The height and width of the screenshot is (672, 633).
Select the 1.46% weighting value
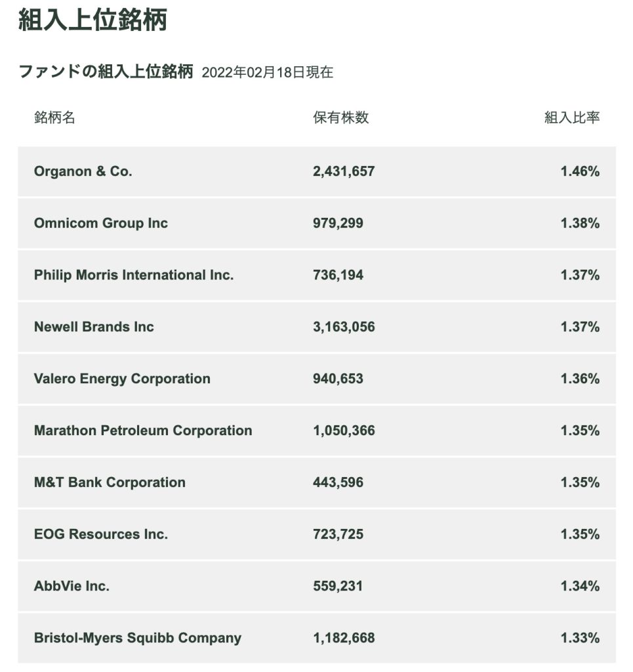[580, 171]
